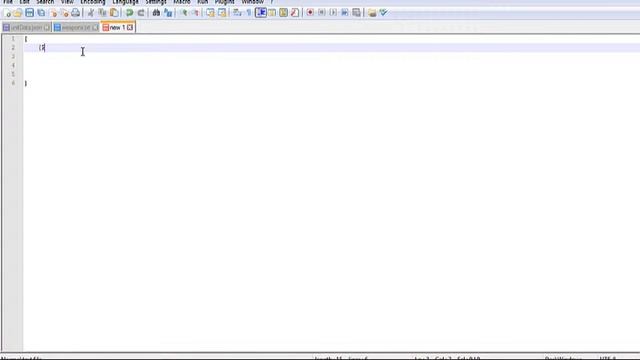Save the current recorded macro icon
This screenshot has height=360, width=640.
pos(356,13)
